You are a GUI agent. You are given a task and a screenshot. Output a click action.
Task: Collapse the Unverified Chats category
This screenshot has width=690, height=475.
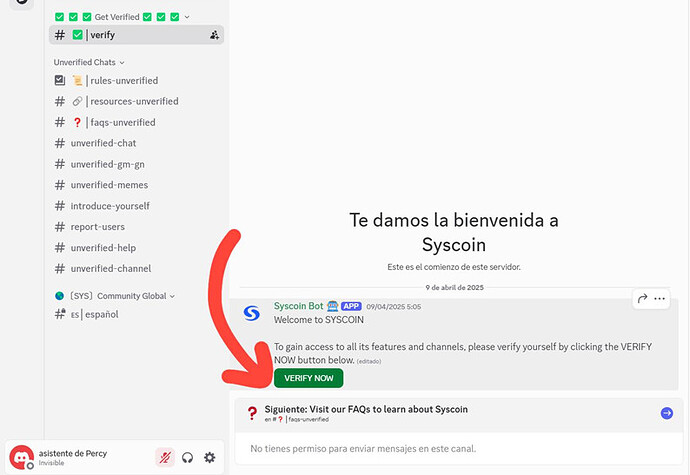[122, 63]
